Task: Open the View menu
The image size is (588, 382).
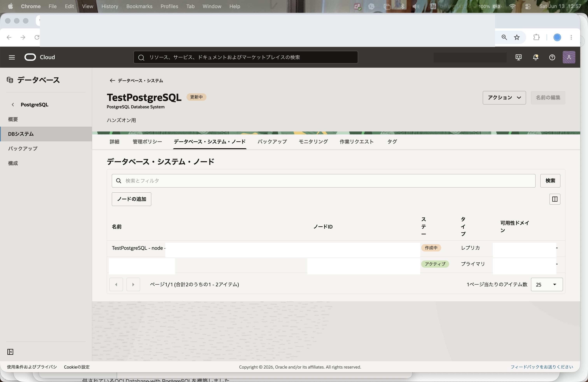Action: point(87,6)
